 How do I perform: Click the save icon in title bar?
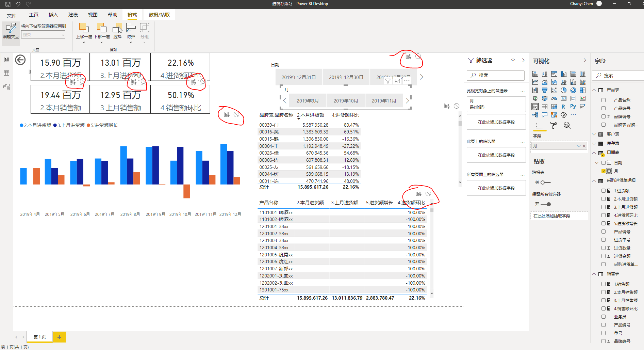coord(8,4)
